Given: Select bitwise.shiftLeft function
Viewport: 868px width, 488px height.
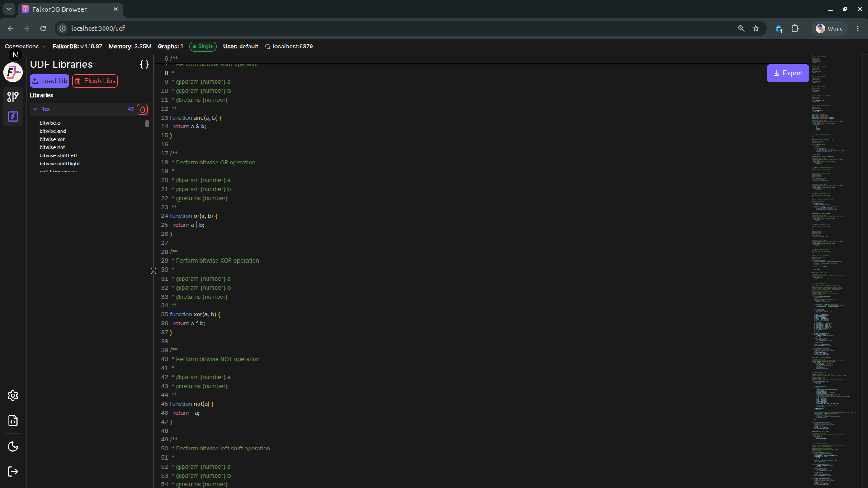Looking at the screenshot, I should click(x=58, y=155).
